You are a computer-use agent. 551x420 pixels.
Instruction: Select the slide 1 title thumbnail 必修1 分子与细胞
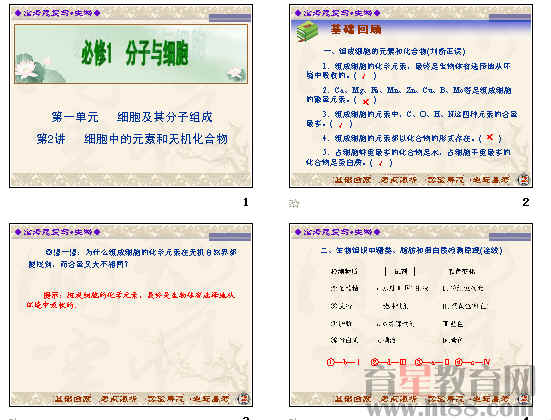pos(135,53)
